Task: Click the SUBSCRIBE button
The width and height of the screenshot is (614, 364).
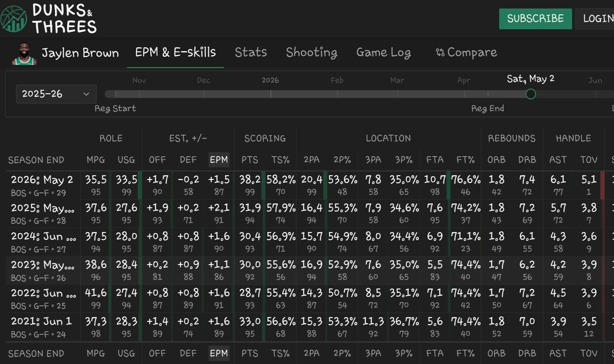Action: (x=535, y=19)
